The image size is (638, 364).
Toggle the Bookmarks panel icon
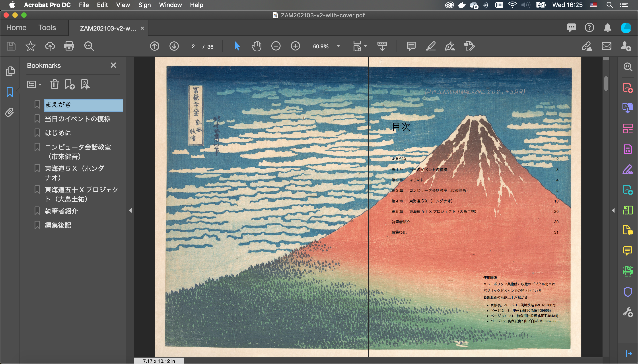point(10,92)
